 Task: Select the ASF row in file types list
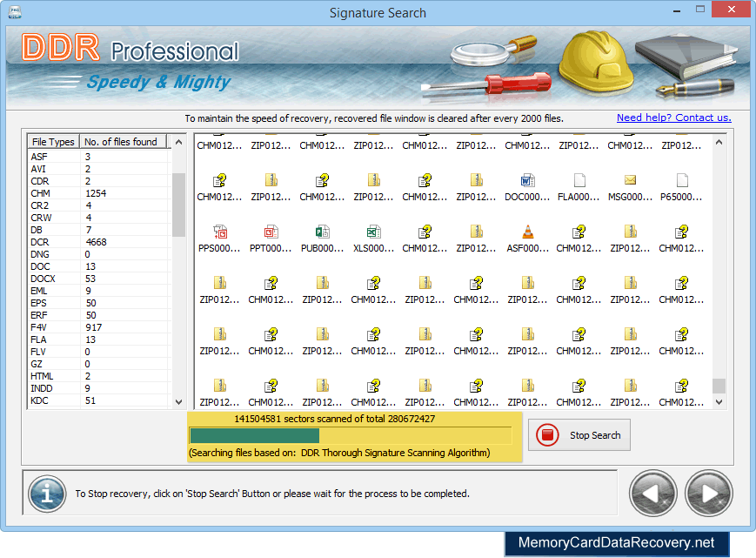[x=99, y=157]
